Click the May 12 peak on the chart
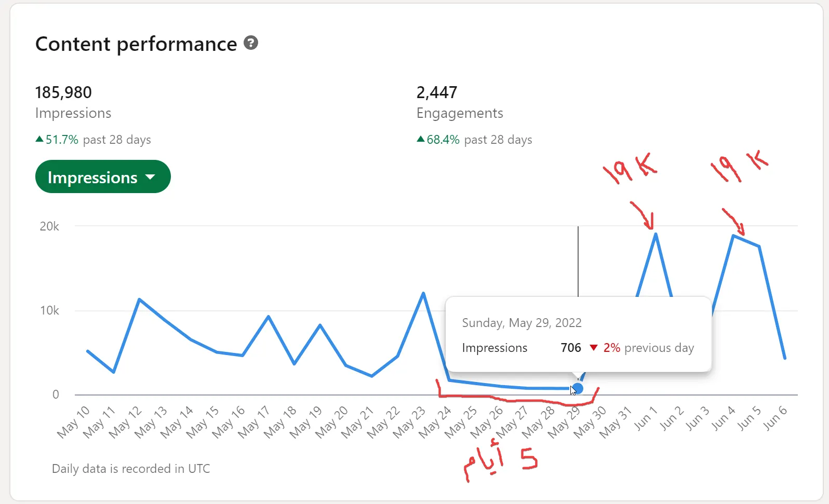 pyautogui.click(x=139, y=299)
